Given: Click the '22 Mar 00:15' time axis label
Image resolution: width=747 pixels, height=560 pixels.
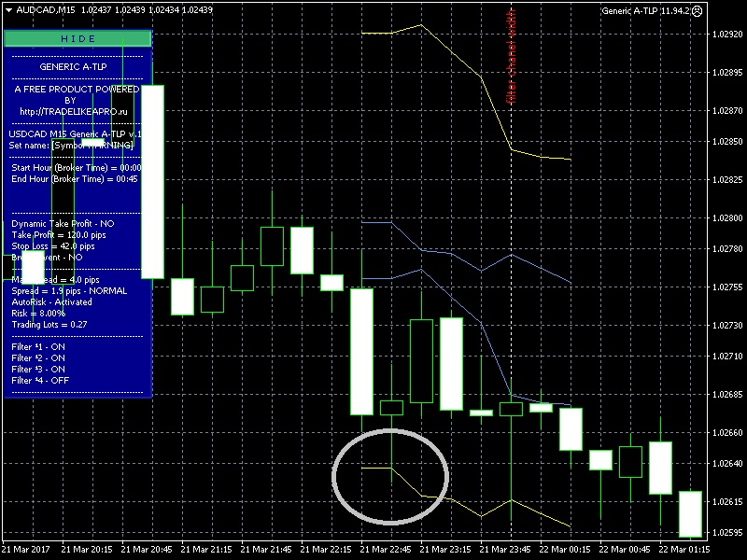Looking at the screenshot, I should point(565,549).
